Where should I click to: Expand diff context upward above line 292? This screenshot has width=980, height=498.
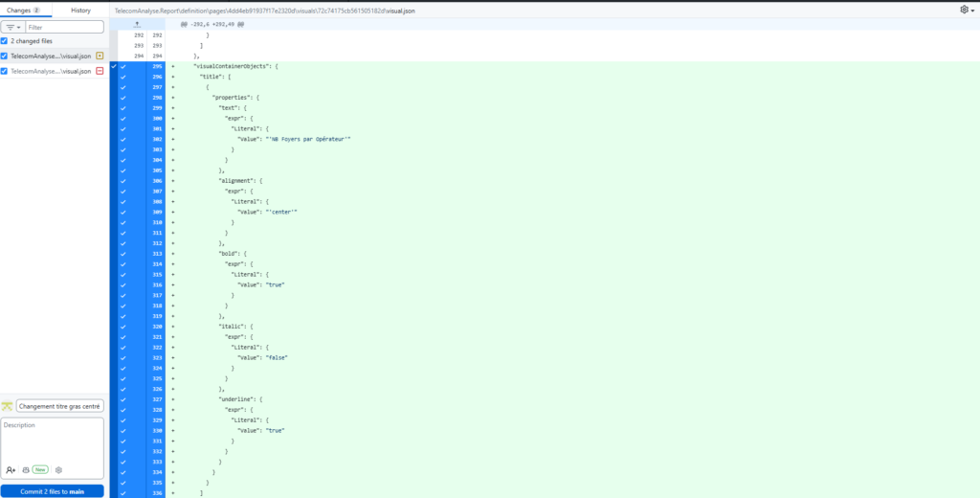[x=137, y=24]
